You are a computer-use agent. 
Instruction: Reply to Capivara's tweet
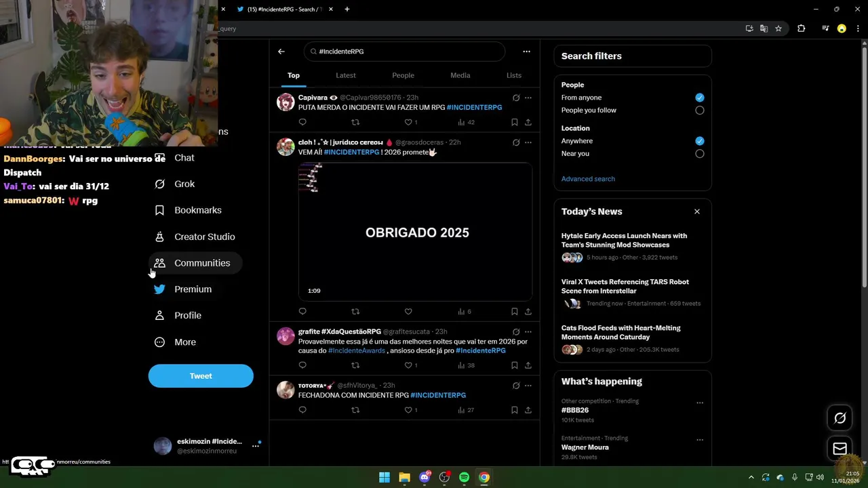[302, 122]
